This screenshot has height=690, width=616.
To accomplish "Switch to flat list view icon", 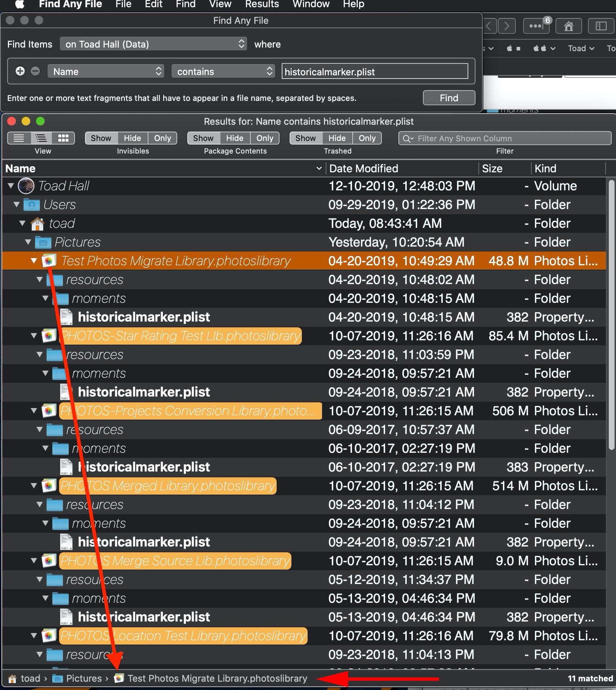I will click(x=19, y=138).
